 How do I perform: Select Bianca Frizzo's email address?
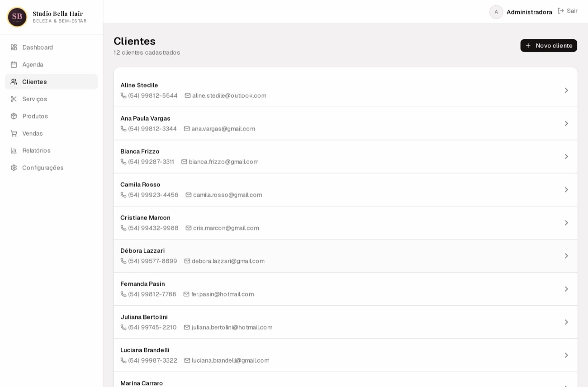pyautogui.click(x=223, y=162)
